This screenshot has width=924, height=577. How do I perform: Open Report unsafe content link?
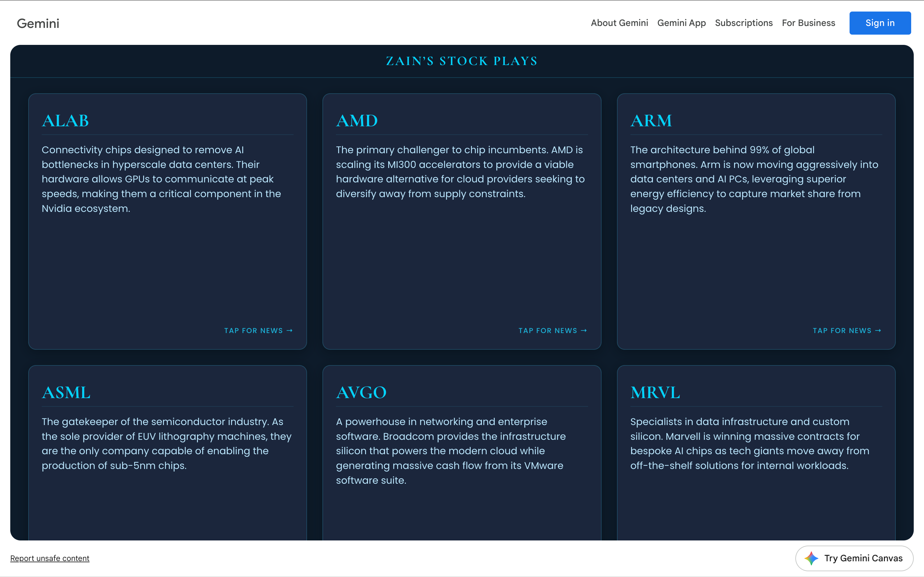[x=50, y=558]
